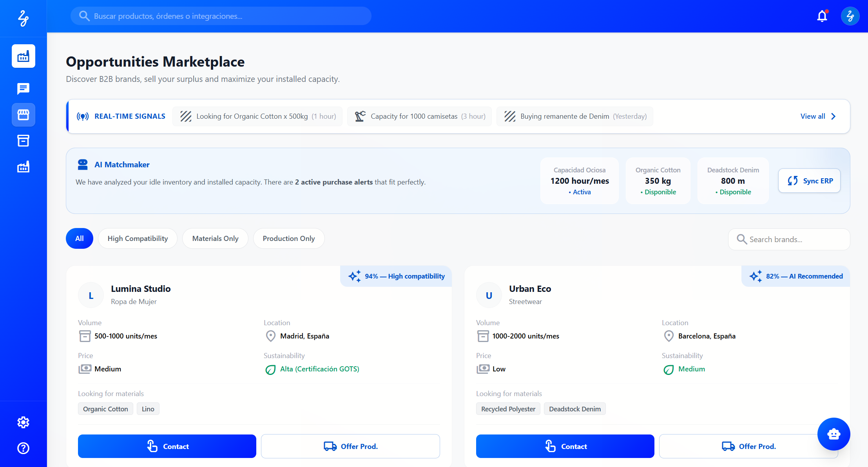
Task: Expand signals with the View all chevron
Action: (x=834, y=116)
